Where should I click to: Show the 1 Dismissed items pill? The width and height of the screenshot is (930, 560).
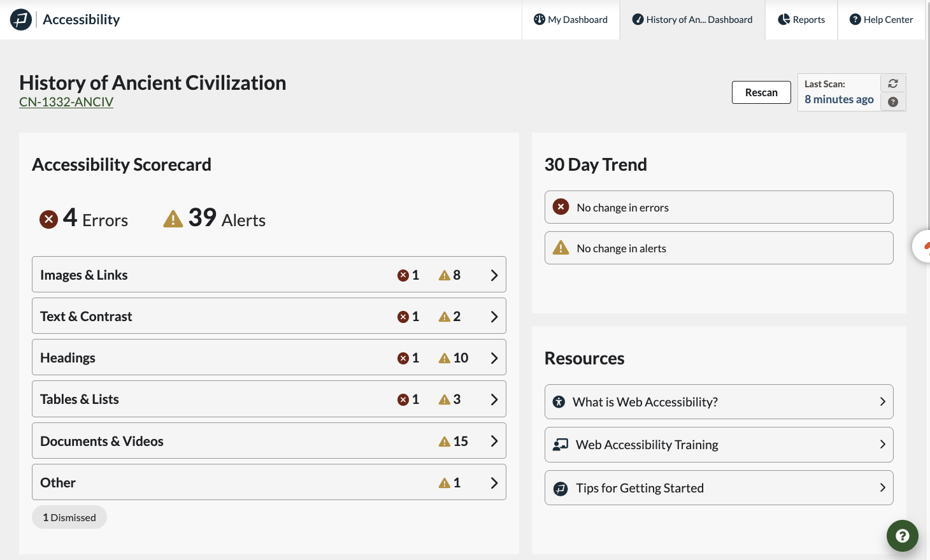point(69,517)
